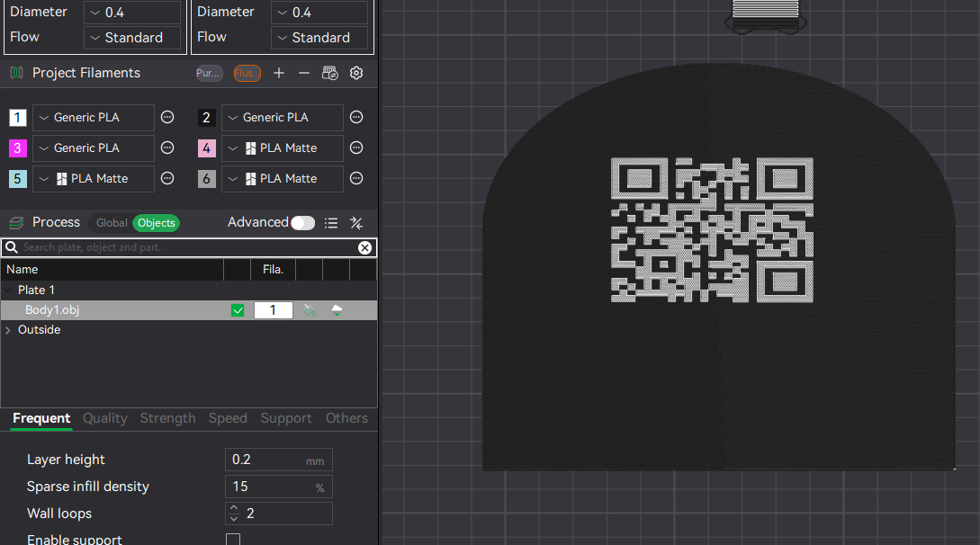Open options for filament 4
Image resolution: width=980 pixels, height=545 pixels.
(356, 148)
